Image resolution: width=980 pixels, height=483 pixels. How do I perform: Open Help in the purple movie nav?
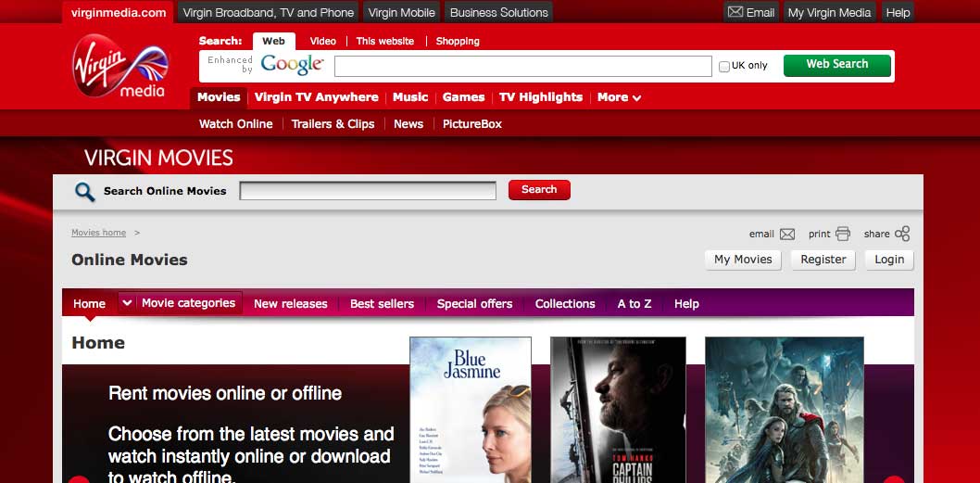click(686, 303)
